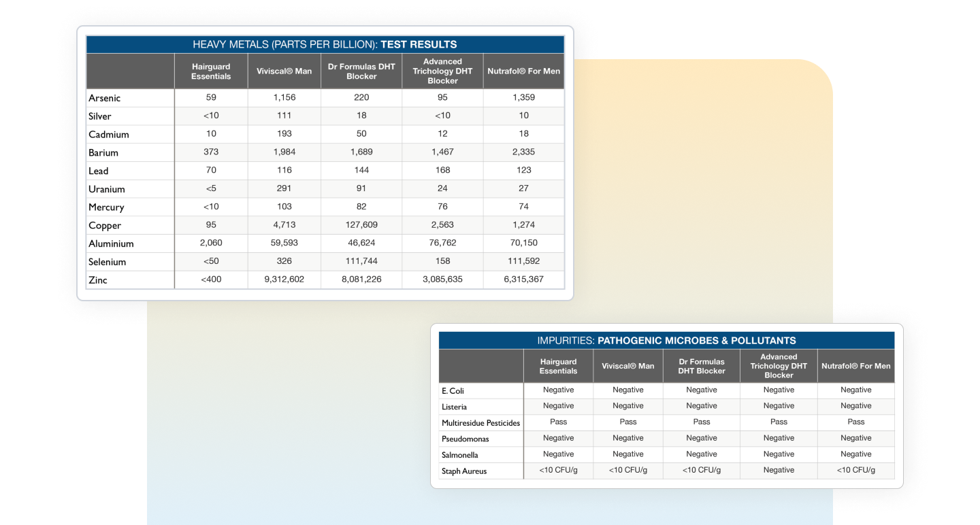
Task: Select the Aluminium row label
Action: [x=111, y=243]
